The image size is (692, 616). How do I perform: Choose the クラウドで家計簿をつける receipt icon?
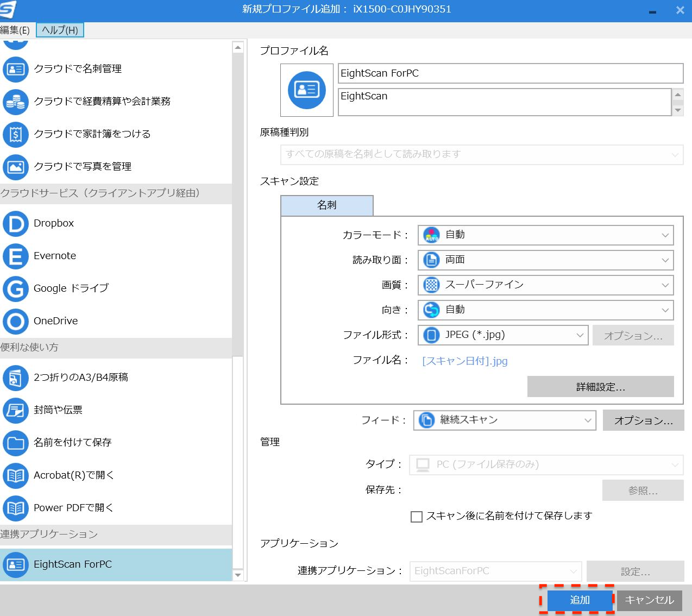pyautogui.click(x=16, y=134)
